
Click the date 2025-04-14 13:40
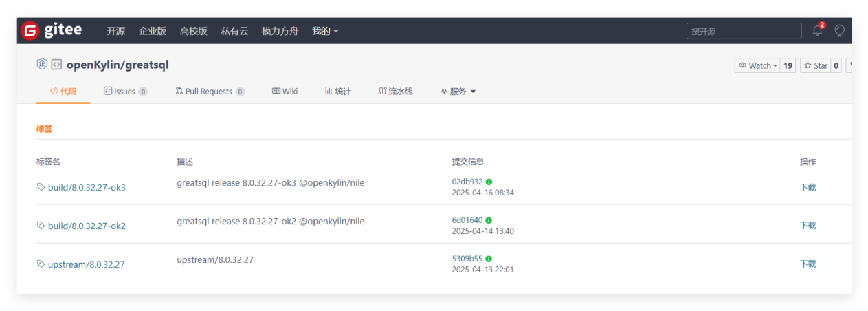coord(482,231)
